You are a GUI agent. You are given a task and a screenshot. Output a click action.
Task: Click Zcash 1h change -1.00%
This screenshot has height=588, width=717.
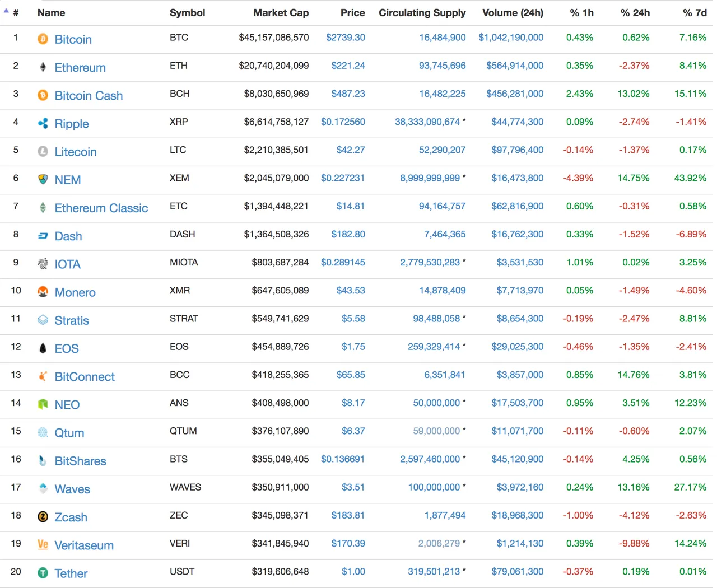[x=578, y=515]
